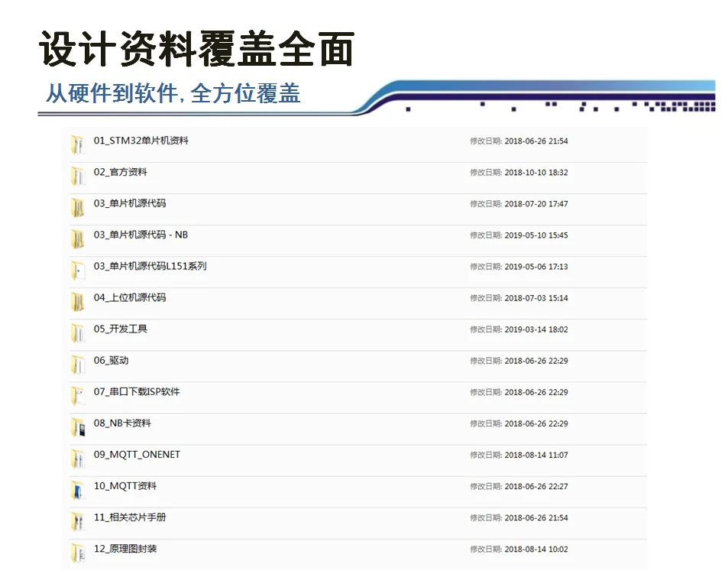Select the folder name 08_NB卡资料

click(122, 423)
